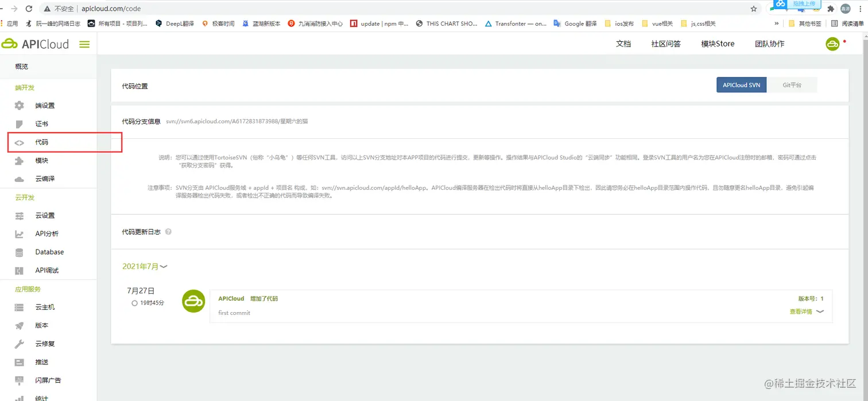
Task: Collapse the 2021年7月 log section
Action: tap(145, 266)
